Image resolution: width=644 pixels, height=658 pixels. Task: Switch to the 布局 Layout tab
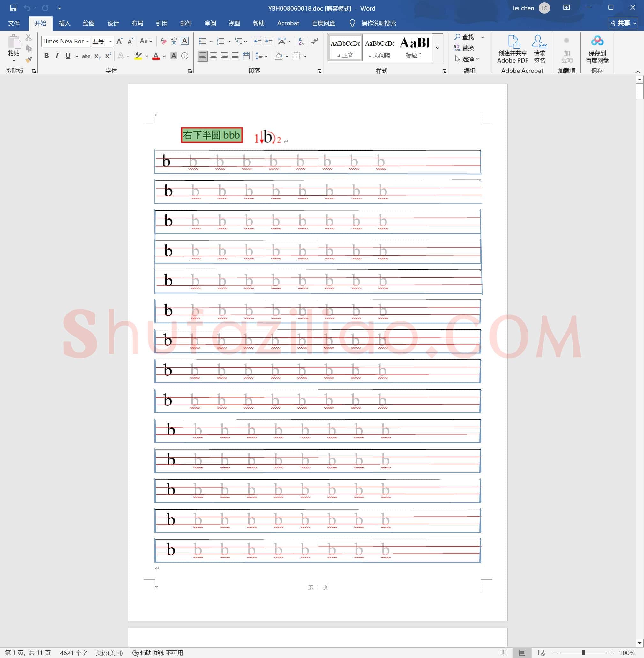(x=137, y=23)
